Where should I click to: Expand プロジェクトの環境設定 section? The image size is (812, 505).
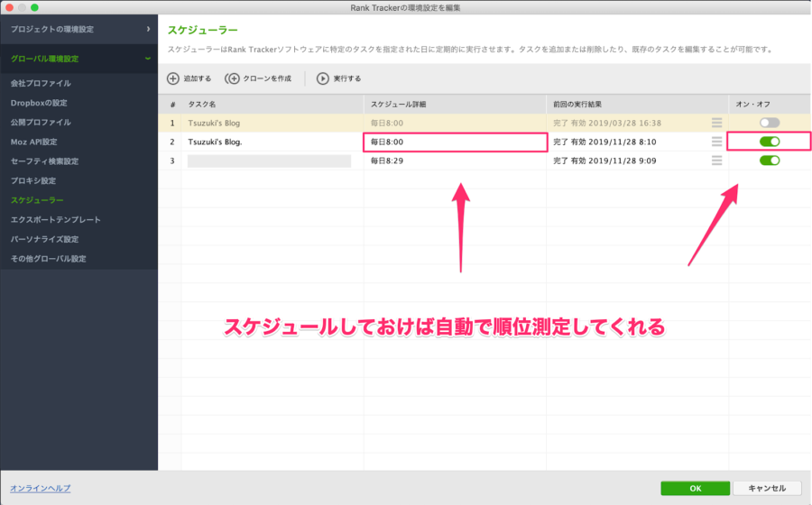78,29
